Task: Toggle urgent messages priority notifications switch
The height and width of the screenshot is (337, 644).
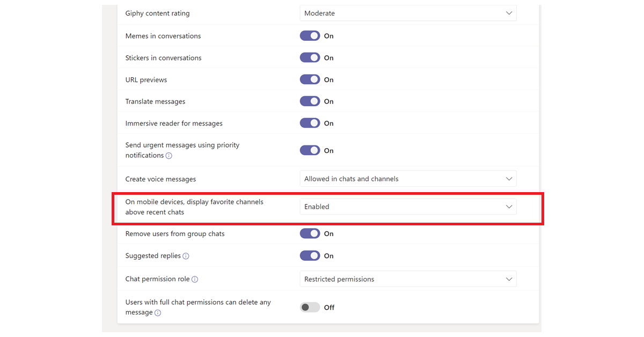Action: click(310, 151)
